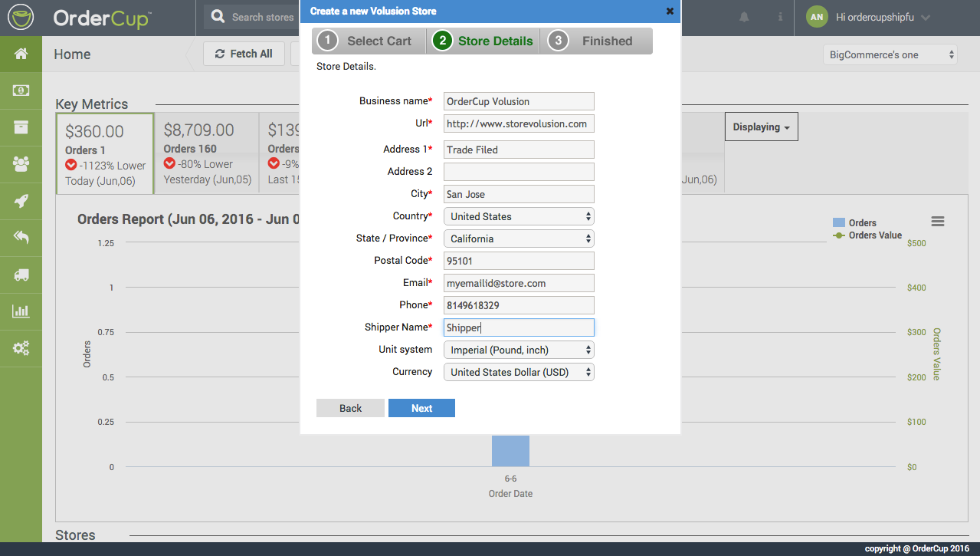Image resolution: width=980 pixels, height=556 pixels.
Task: Click the red down arrow beside -80% Lower
Action: click(169, 164)
